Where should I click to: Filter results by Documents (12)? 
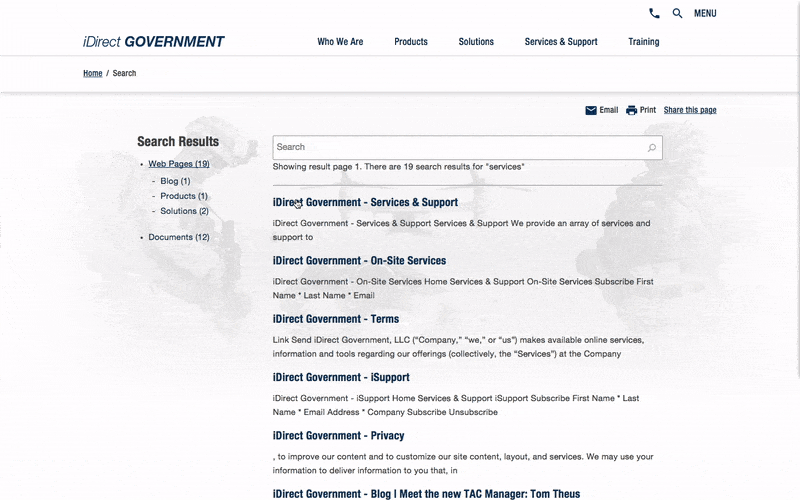(x=179, y=237)
